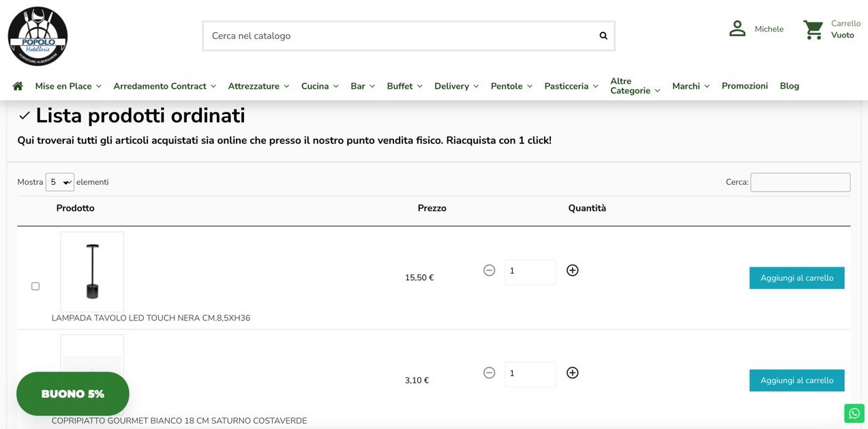
Task: Open the Michele user account icon
Action: tap(737, 29)
